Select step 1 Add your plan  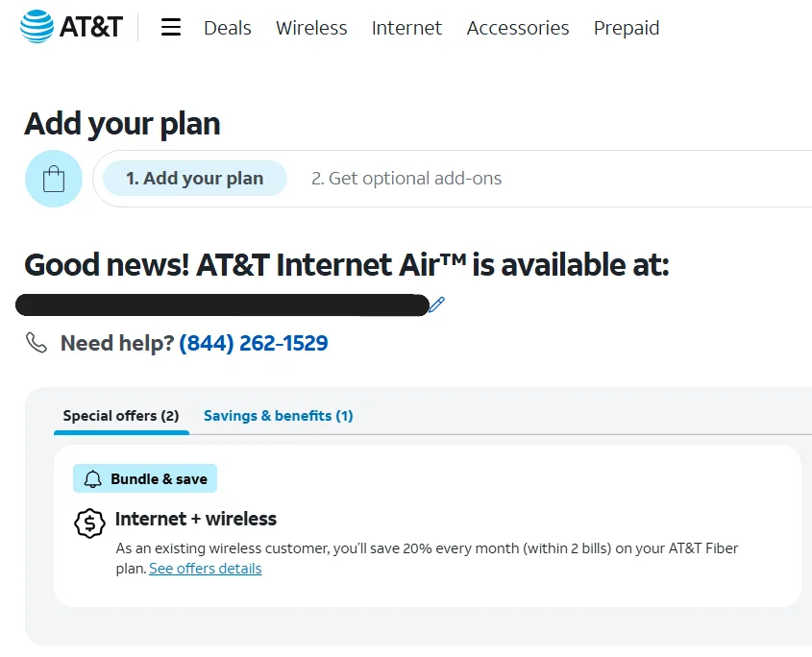click(193, 178)
